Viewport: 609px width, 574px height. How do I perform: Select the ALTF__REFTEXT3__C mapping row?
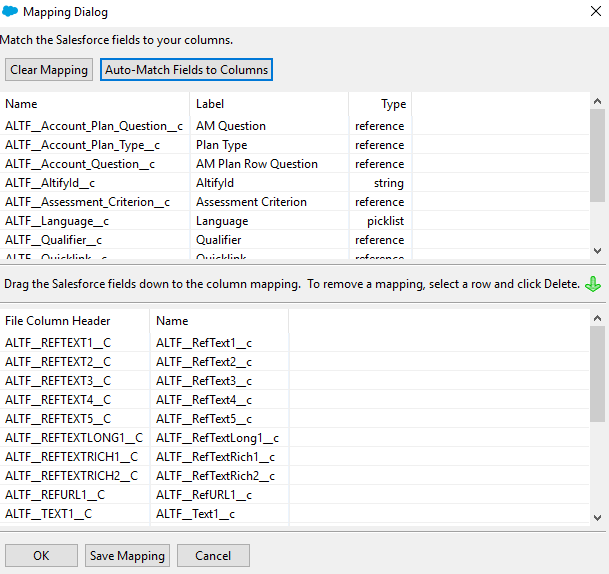(294, 381)
